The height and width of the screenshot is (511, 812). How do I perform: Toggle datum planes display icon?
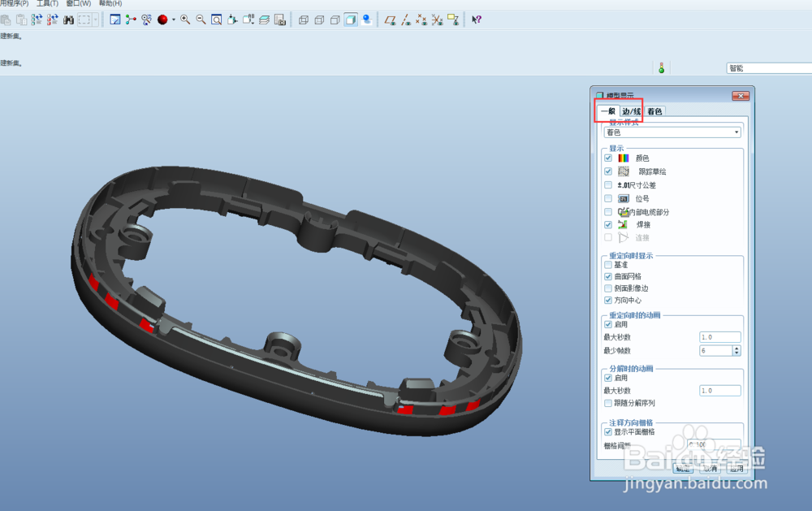click(x=390, y=19)
